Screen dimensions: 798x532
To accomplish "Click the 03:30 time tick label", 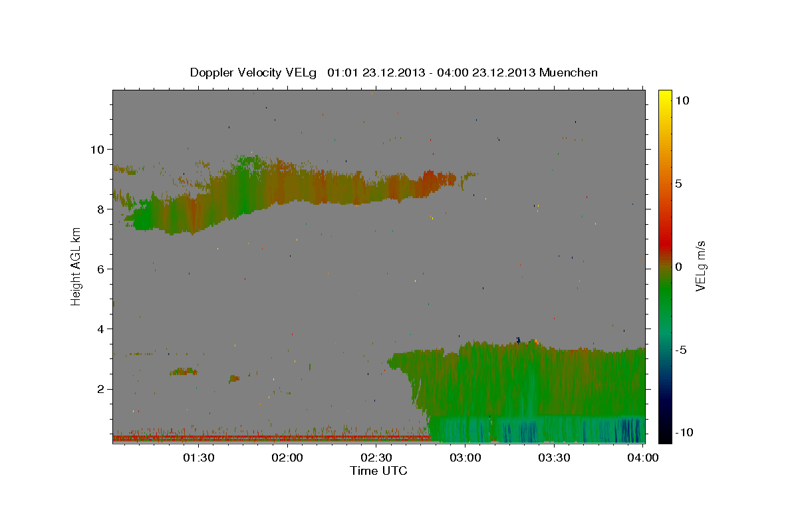I will (554, 458).
